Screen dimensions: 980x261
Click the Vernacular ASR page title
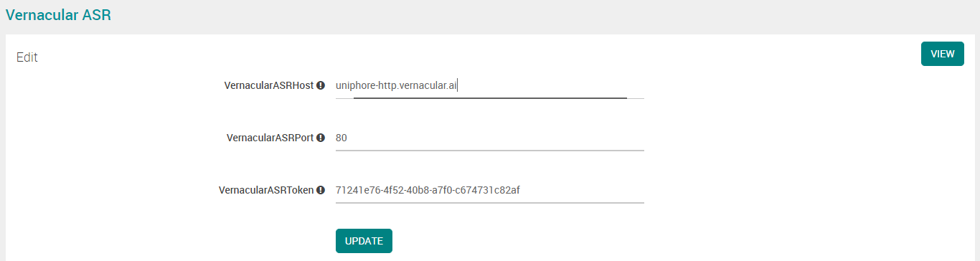click(x=58, y=14)
